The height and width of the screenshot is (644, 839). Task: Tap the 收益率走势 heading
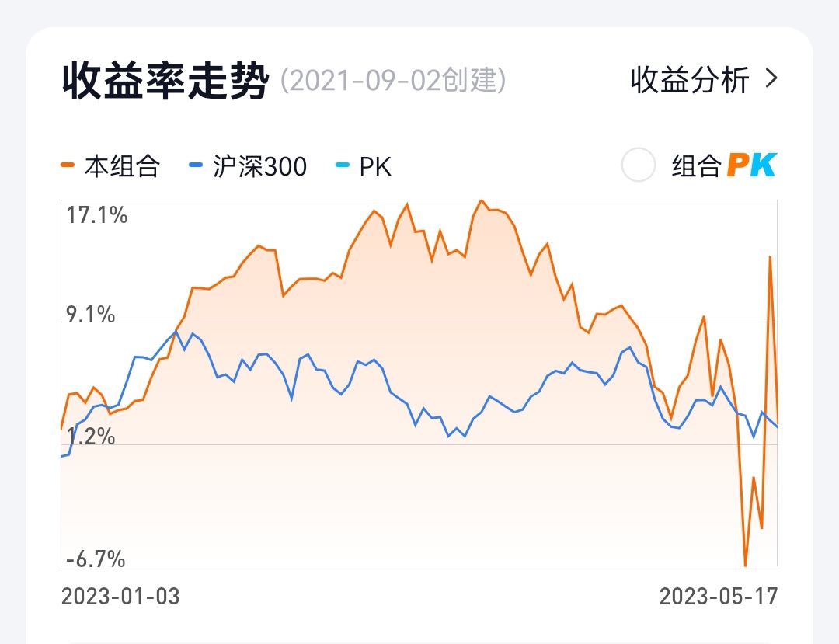point(165,81)
